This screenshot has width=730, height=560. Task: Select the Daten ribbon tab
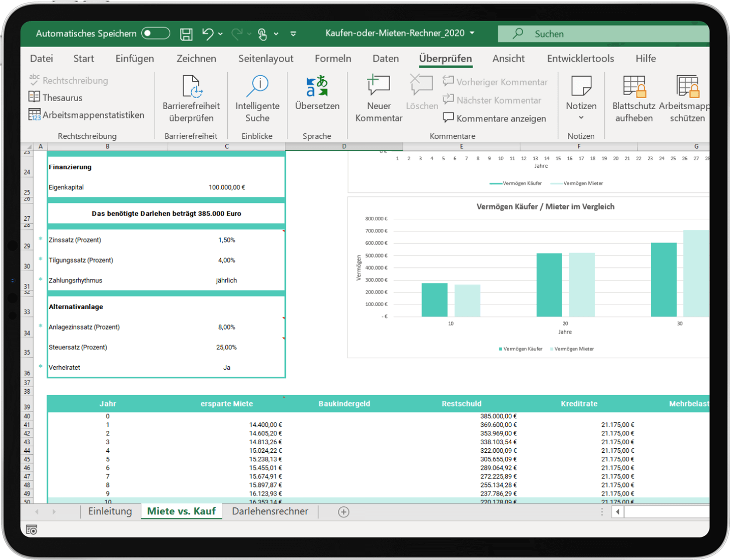click(x=386, y=59)
